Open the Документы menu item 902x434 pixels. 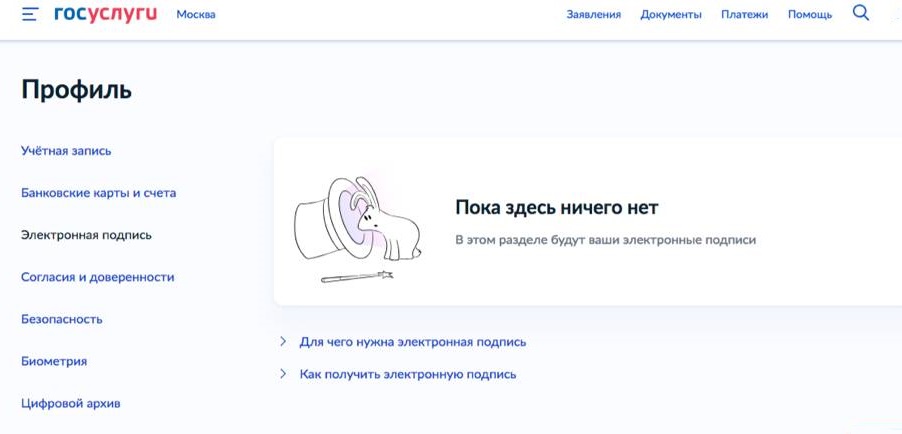(671, 15)
